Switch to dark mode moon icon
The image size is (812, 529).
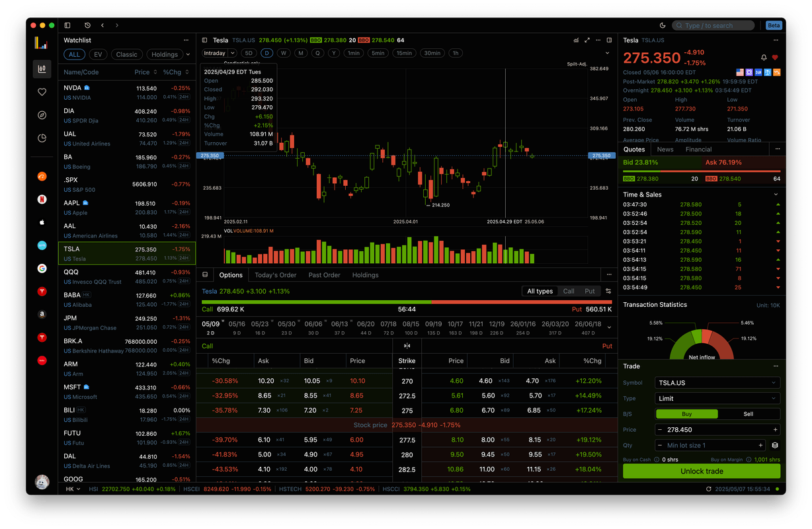[x=663, y=25]
